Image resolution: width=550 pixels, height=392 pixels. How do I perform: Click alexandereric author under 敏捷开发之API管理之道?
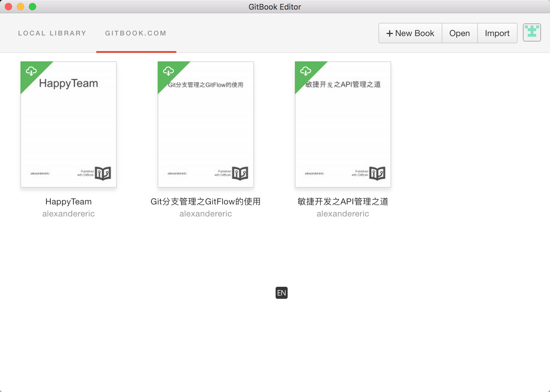pyautogui.click(x=343, y=214)
